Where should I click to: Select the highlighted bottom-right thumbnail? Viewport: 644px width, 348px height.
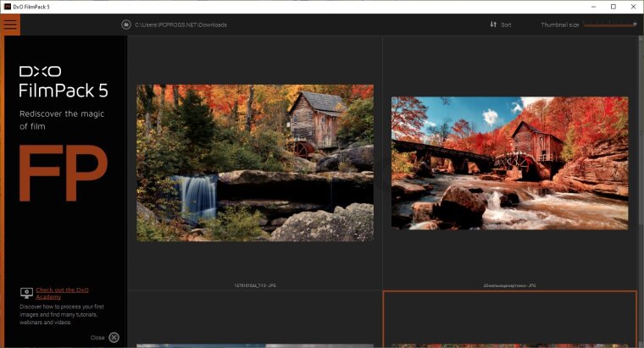click(509, 320)
